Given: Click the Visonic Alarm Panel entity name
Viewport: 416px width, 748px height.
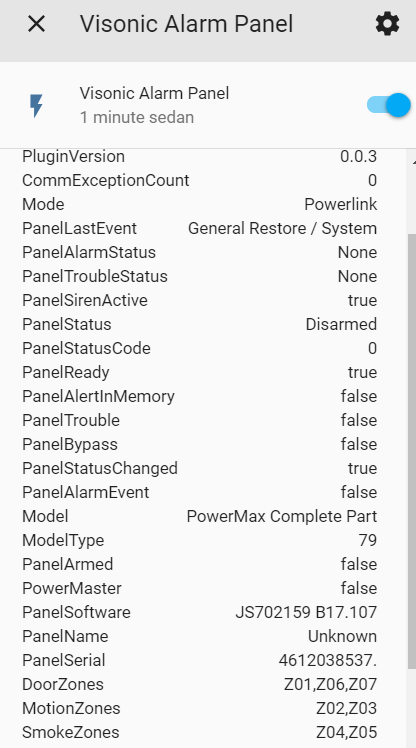Looking at the screenshot, I should [x=154, y=94].
